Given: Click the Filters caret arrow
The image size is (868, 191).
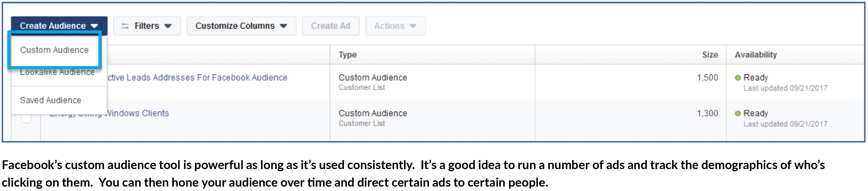Looking at the screenshot, I should click(168, 26).
